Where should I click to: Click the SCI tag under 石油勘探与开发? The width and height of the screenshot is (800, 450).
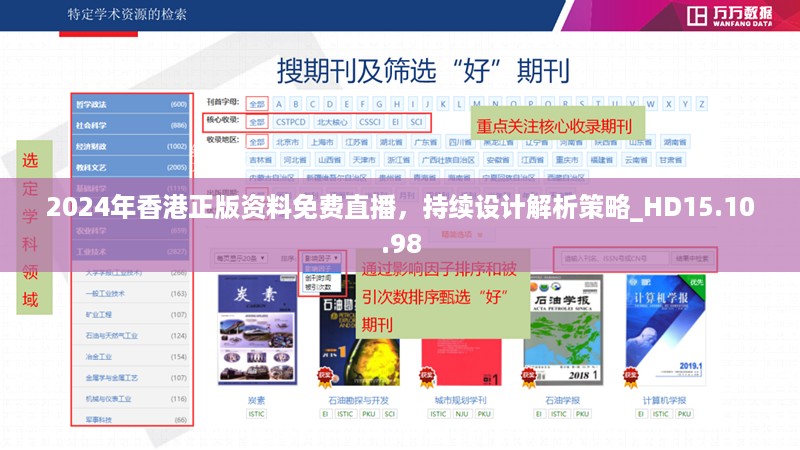(x=390, y=414)
